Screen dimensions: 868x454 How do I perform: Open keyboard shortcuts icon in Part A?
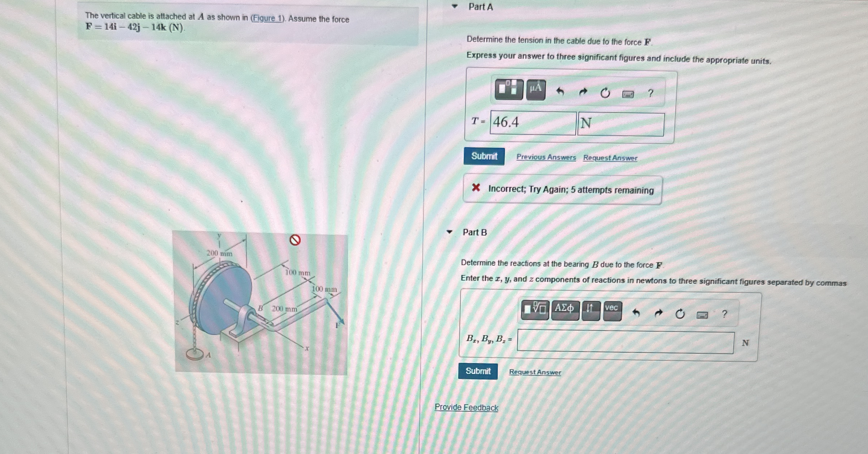click(628, 94)
